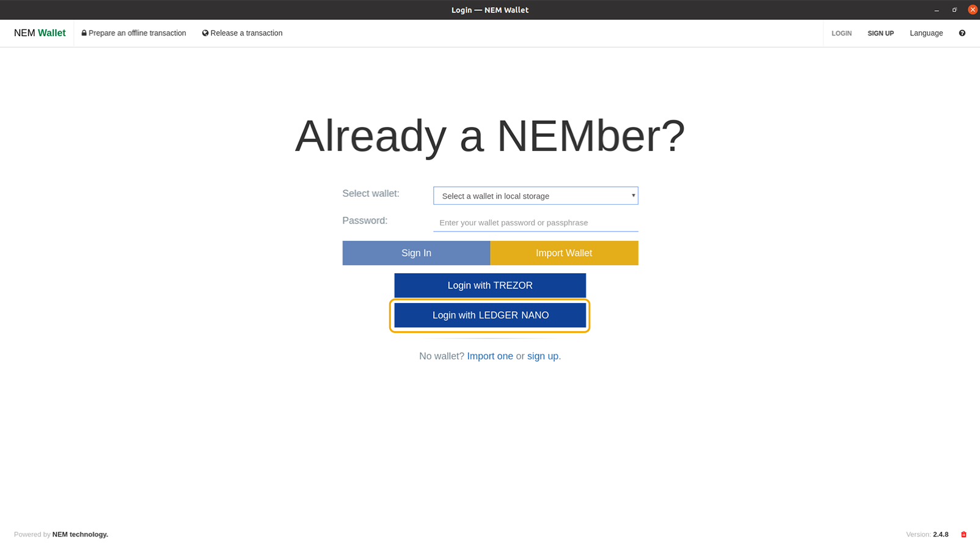The image size is (980, 550).
Task: Click the Sign In button
Action: coord(416,253)
